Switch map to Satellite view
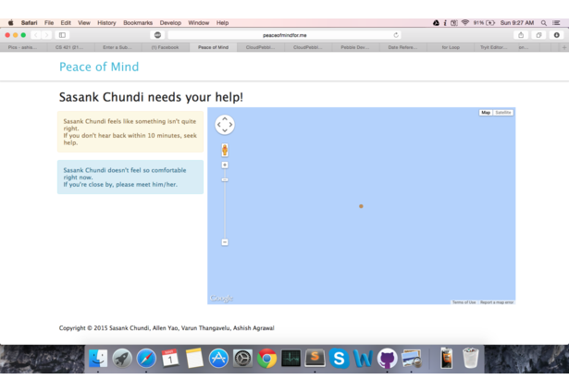 tap(503, 113)
